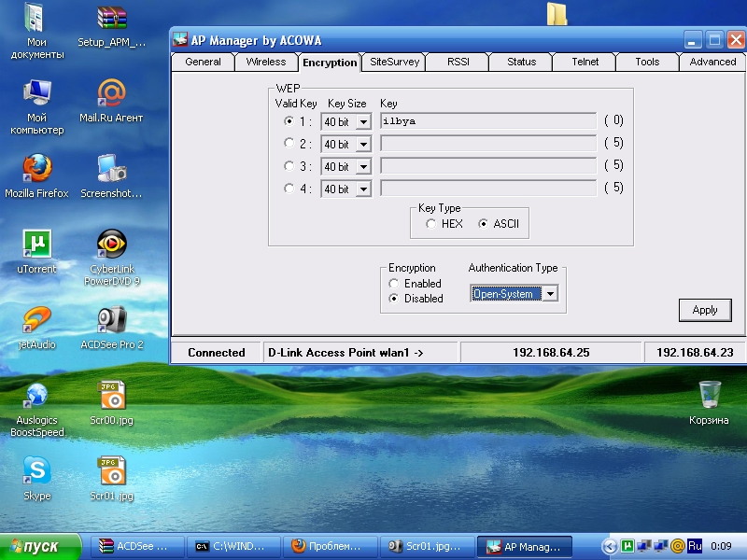Expand Key Size dropdown for key 4
This screenshot has height=560, width=747.
(x=362, y=189)
